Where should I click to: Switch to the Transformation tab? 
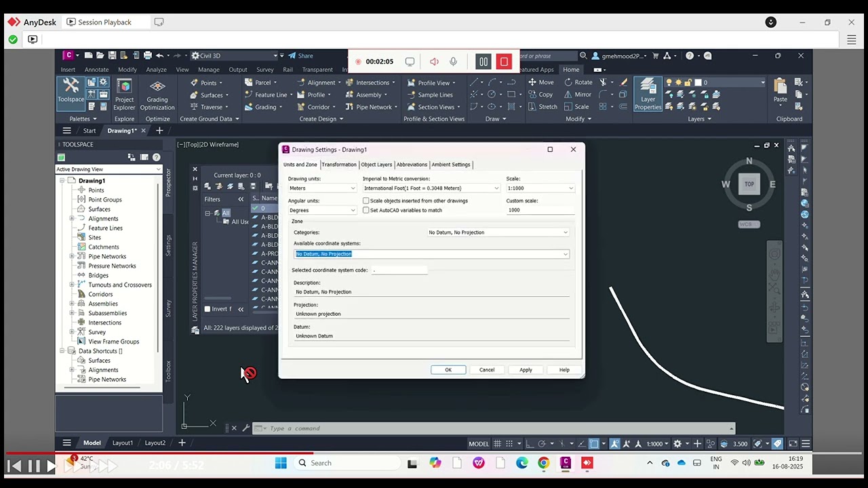point(339,165)
